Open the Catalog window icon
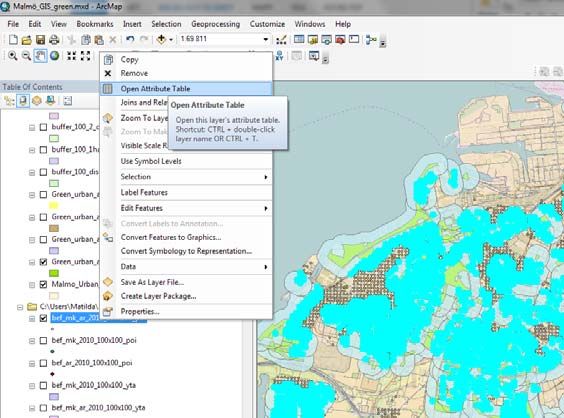 (x=313, y=40)
